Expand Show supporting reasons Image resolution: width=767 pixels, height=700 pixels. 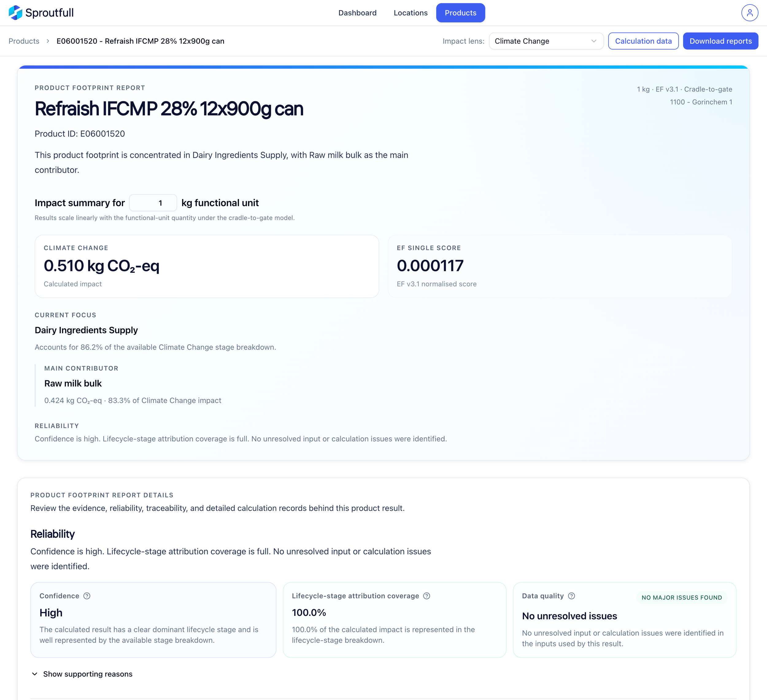coord(82,674)
